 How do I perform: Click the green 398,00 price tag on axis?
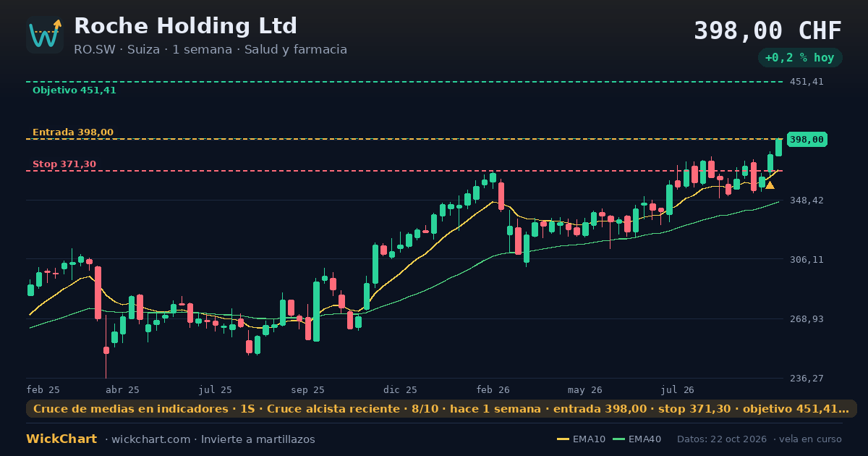807,140
